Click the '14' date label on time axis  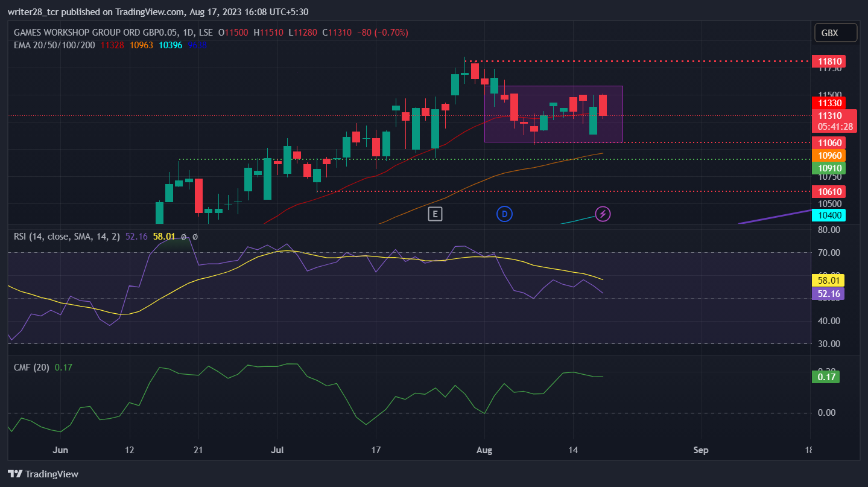[573, 450]
